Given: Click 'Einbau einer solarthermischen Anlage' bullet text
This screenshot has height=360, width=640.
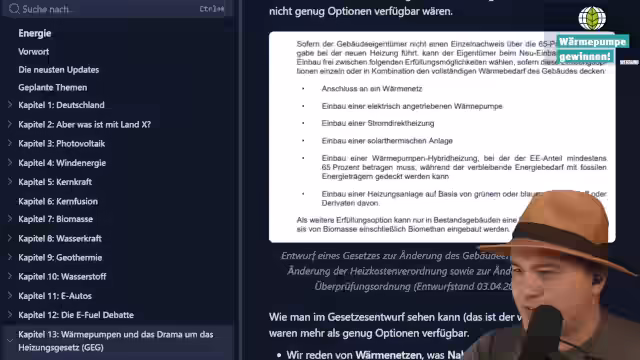Looking at the screenshot, I should pyautogui.click(x=387, y=141).
